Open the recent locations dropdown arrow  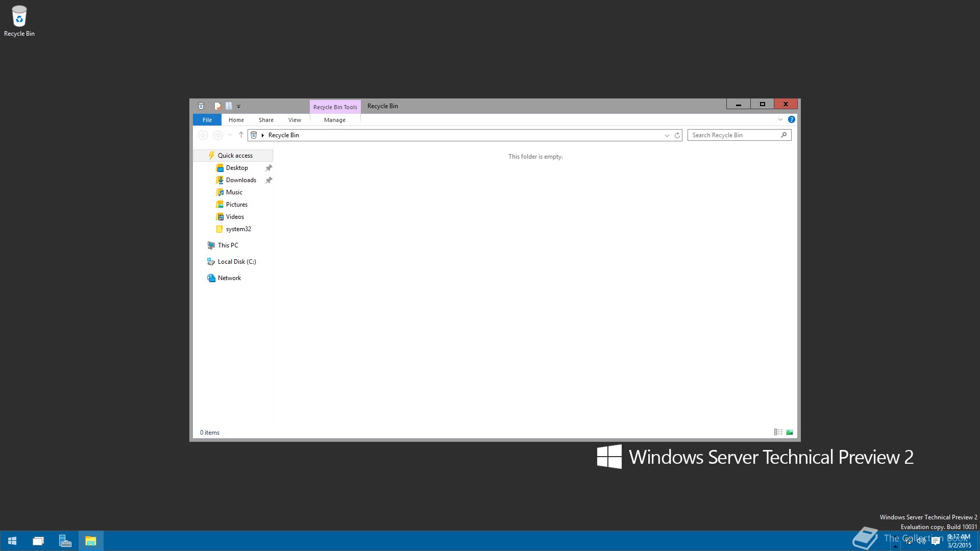(x=230, y=135)
